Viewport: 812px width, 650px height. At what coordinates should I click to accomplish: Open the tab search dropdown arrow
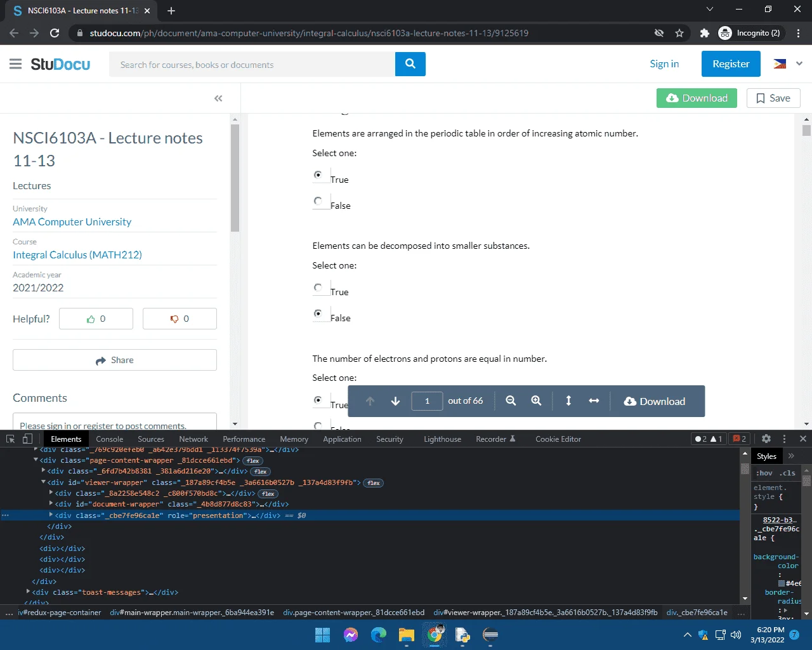tap(710, 9)
